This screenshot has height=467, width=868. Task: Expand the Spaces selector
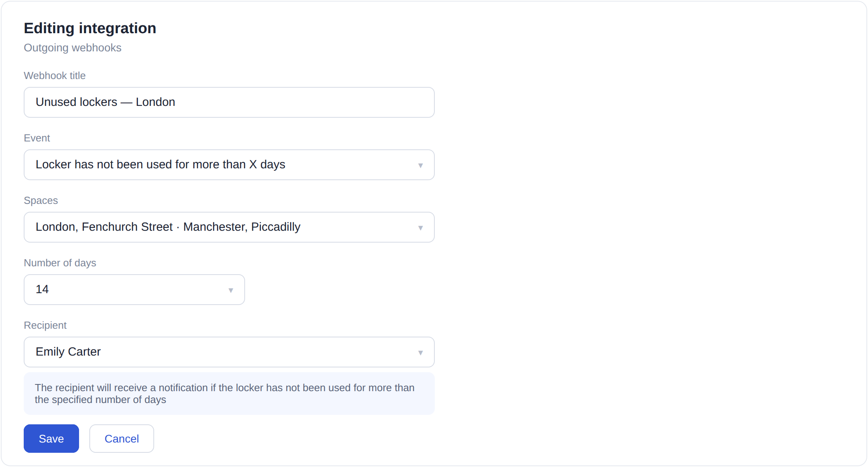click(x=229, y=227)
